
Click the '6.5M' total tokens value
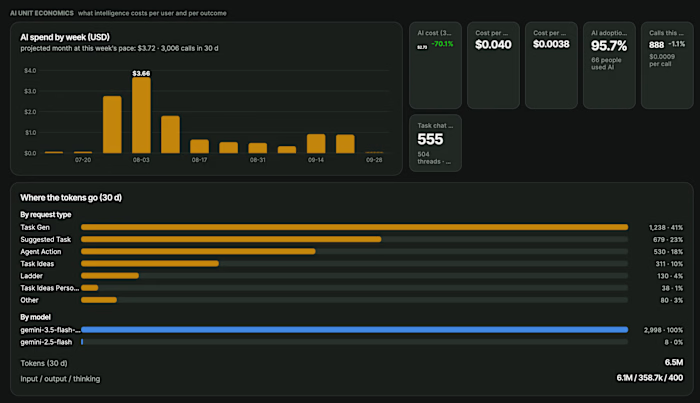pos(674,362)
